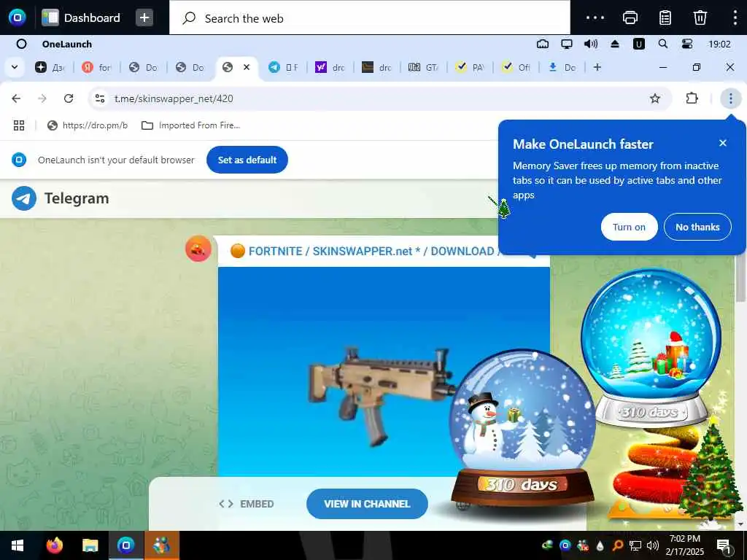This screenshot has height=560, width=747.
Task: Open the toggle-switch control center icon
Action: pos(687,44)
